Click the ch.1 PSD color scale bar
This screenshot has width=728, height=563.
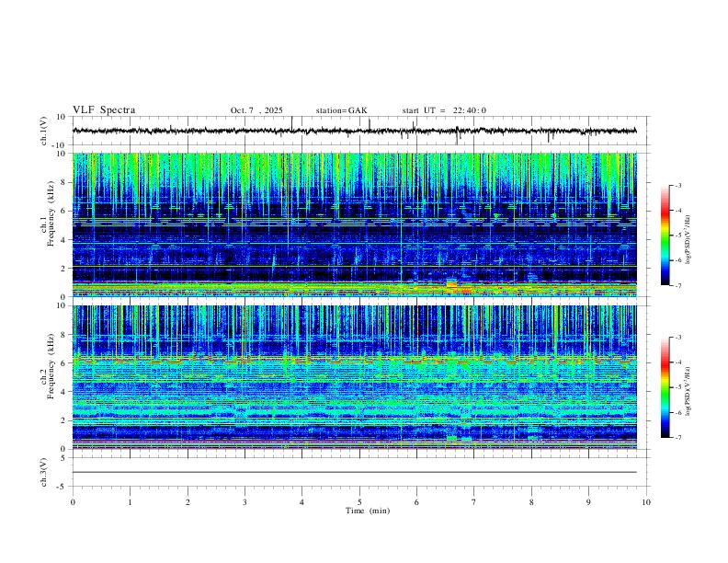coord(665,236)
